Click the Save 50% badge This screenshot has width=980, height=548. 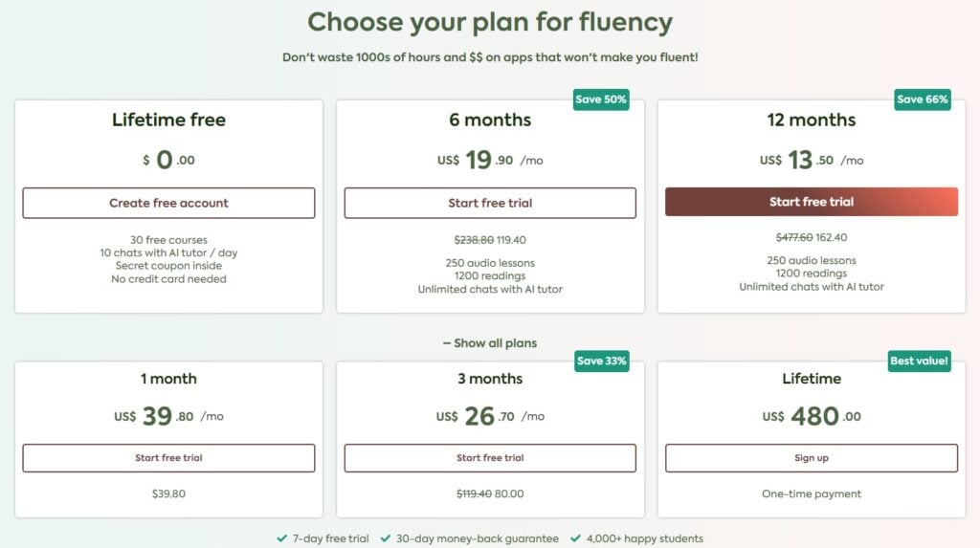pyautogui.click(x=601, y=99)
